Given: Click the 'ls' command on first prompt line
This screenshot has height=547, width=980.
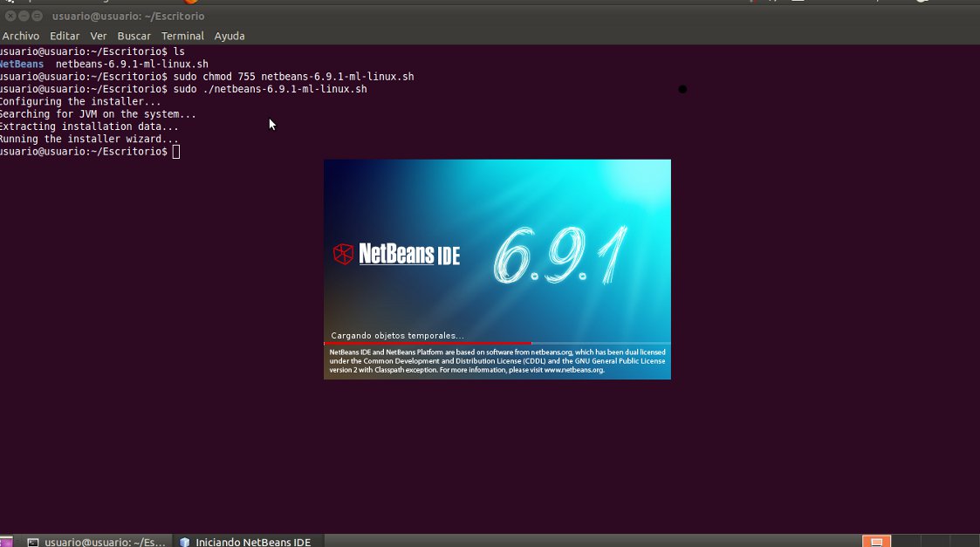Looking at the screenshot, I should [x=179, y=51].
